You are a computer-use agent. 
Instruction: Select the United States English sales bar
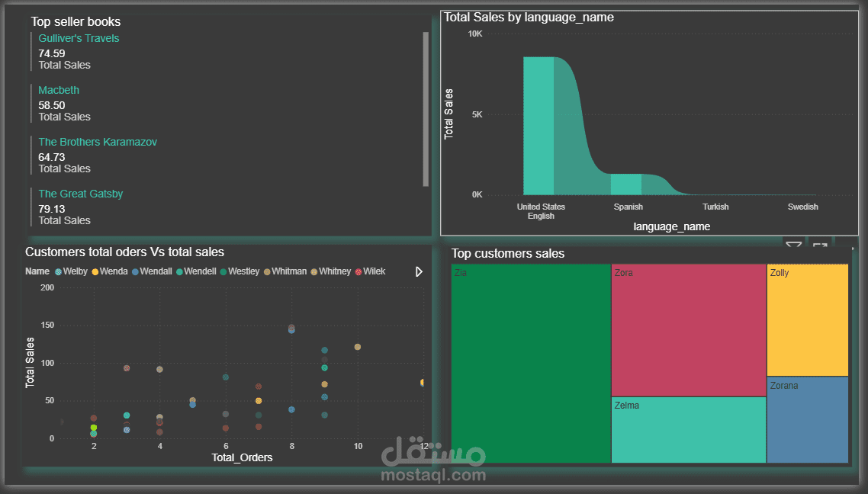(538, 126)
